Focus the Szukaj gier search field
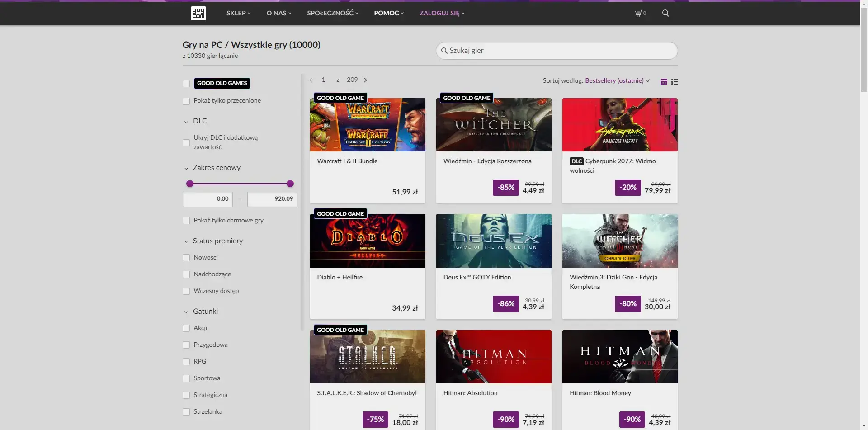 click(557, 51)
